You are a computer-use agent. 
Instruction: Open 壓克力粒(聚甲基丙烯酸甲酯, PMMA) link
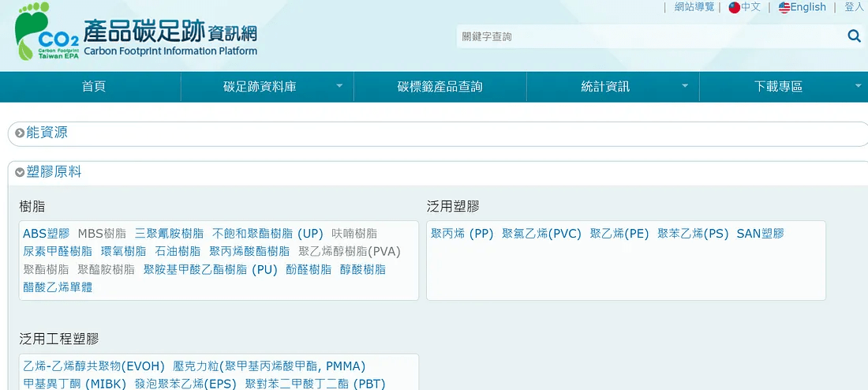pos(269,367)
